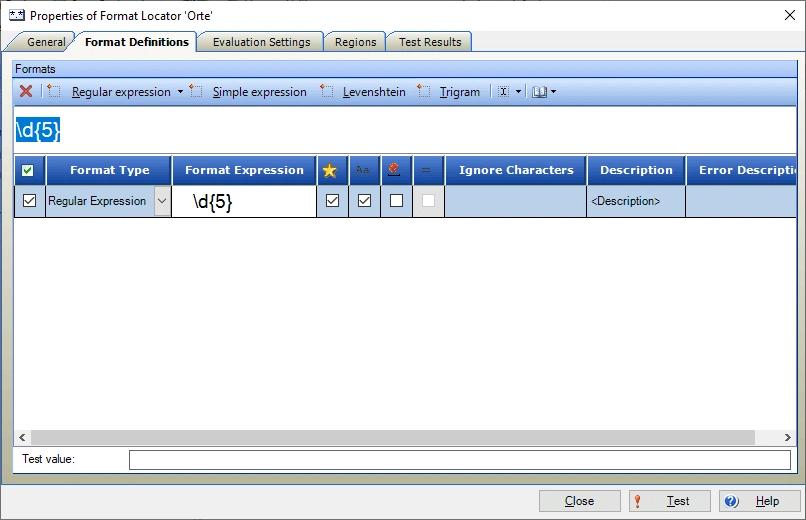This screenshot has width=806, height=520.
Task: Add a Simple expression format
Action: coord(258,92)
